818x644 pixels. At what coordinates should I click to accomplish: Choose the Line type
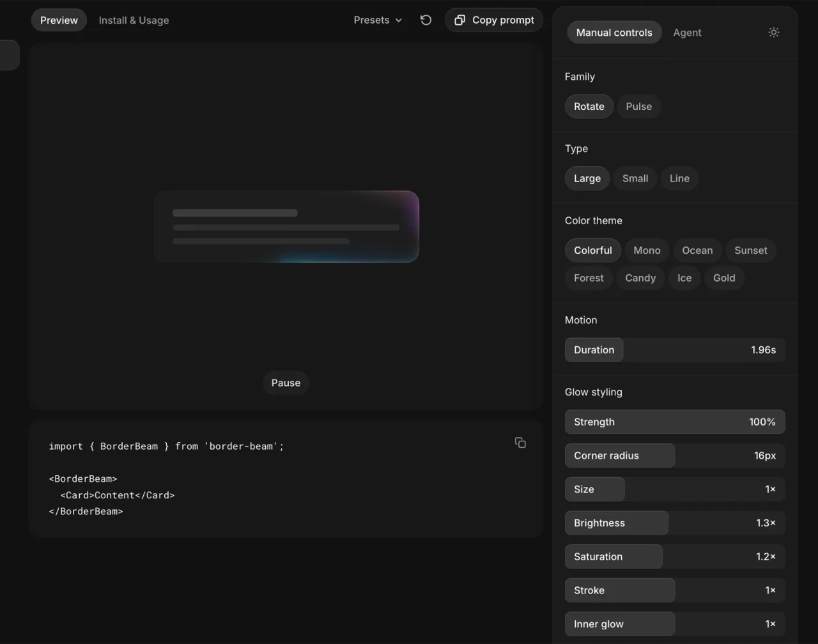click(x=679, y=178)
